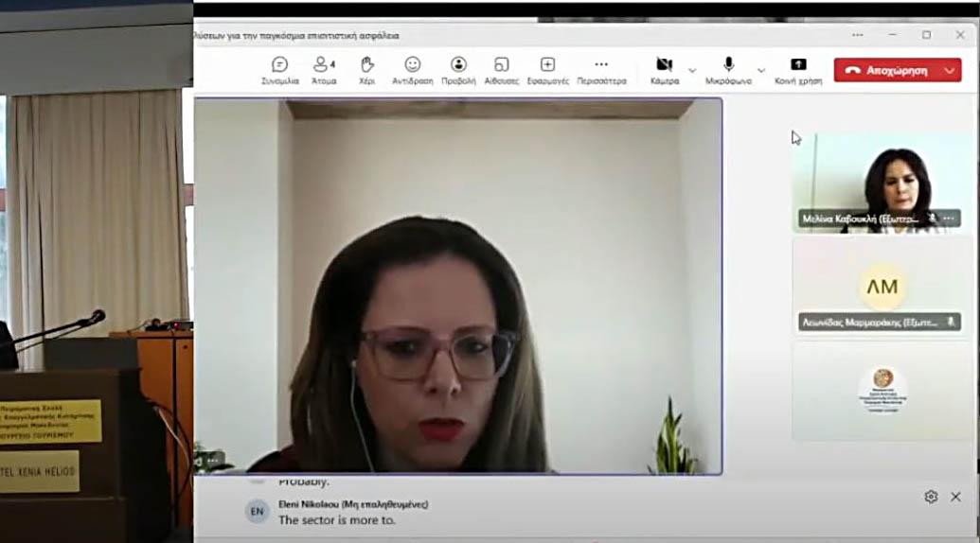This screenshot has height=543, width=980.
Task: Expand the microphone options arrow
Action: (761, 71)
